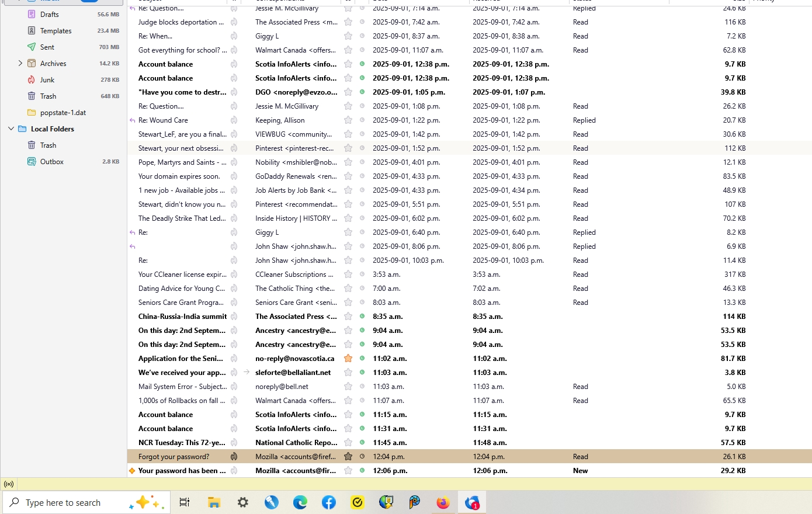Image resolution: width=812 pixels, height=514 pixels.
Task: Open Microsoft Edge from taskbar
Action: coord(300,502)
